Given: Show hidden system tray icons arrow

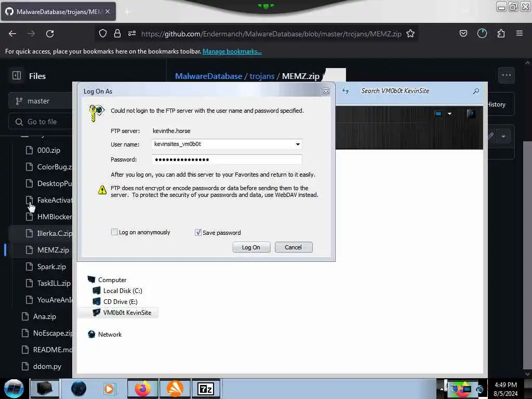Looking at the screenshot, I should pyautogui.click(x=442, y=389).
